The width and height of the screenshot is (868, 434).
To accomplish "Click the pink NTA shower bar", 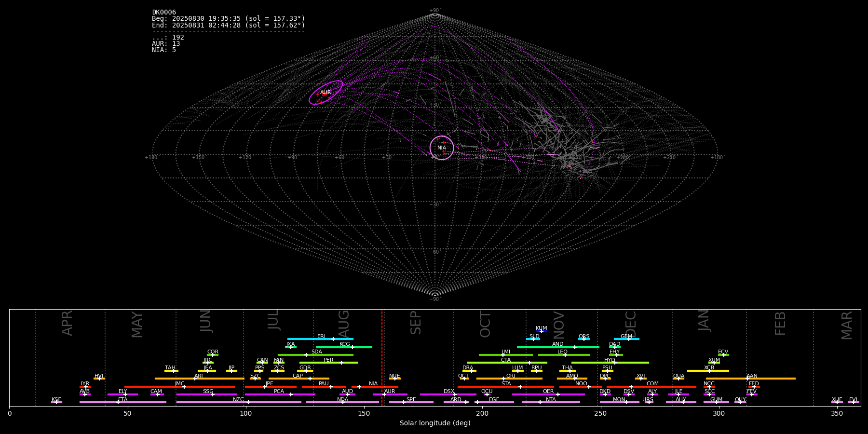I will pos(551,402).
